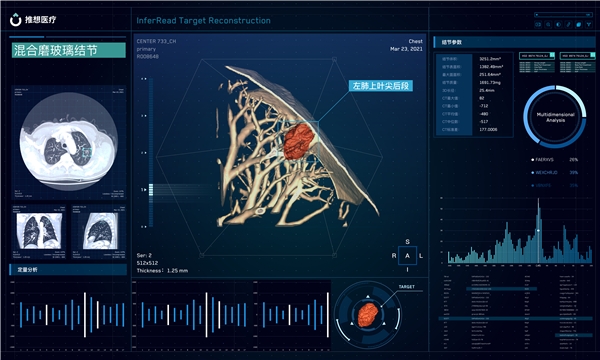Click the 推想医疗 logo icon
The image size is (600, 360).
click(15, 20)
